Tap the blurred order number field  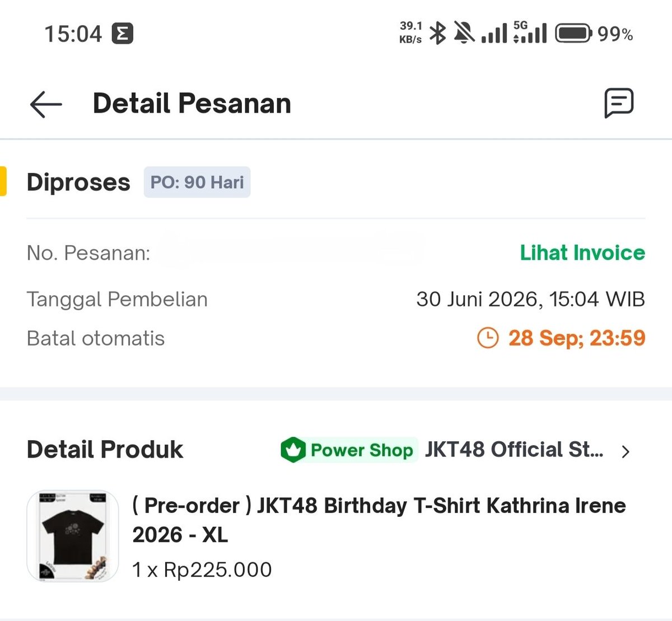[x=291, y=252]
